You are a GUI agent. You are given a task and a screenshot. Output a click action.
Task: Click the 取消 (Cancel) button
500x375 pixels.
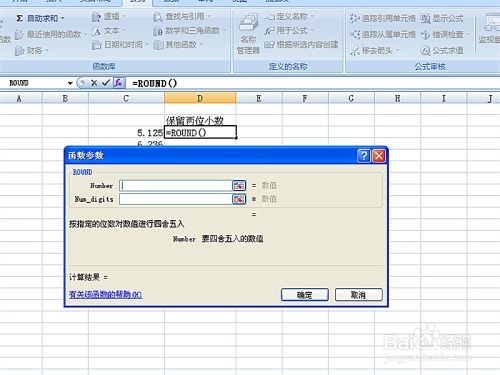point(359,295)
